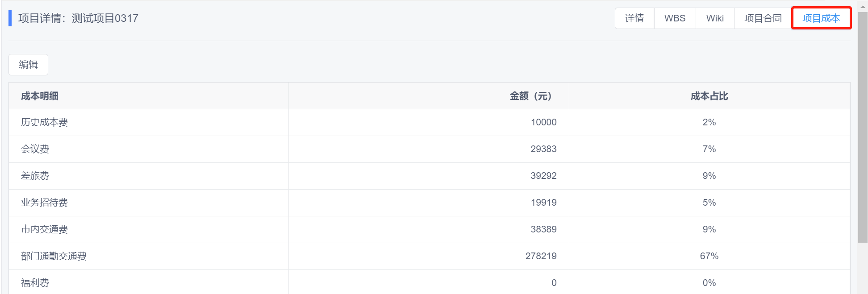
Task: Click the 成本占比 column header
Action: point(709,96)
